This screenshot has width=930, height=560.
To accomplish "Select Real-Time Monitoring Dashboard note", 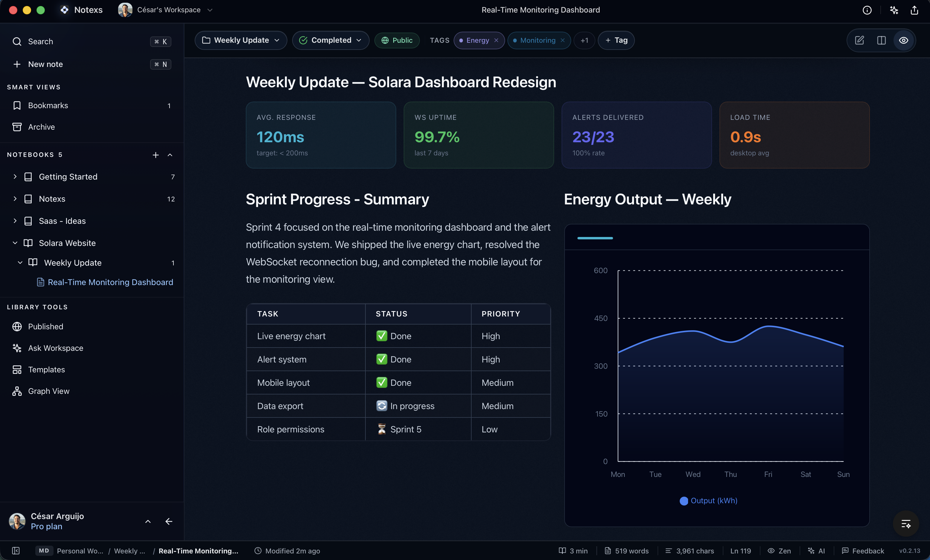I will click(105, 282).
